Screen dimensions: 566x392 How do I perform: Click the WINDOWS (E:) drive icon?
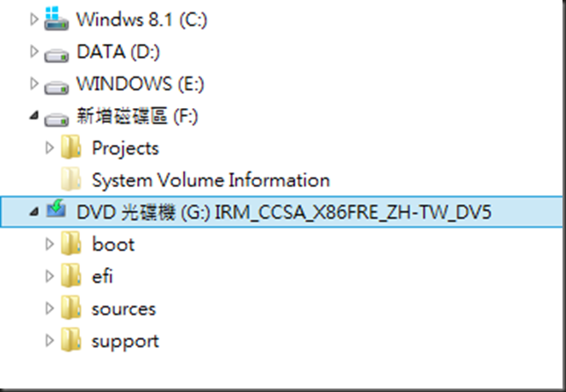pyautogui.click(x=56, y=87)
